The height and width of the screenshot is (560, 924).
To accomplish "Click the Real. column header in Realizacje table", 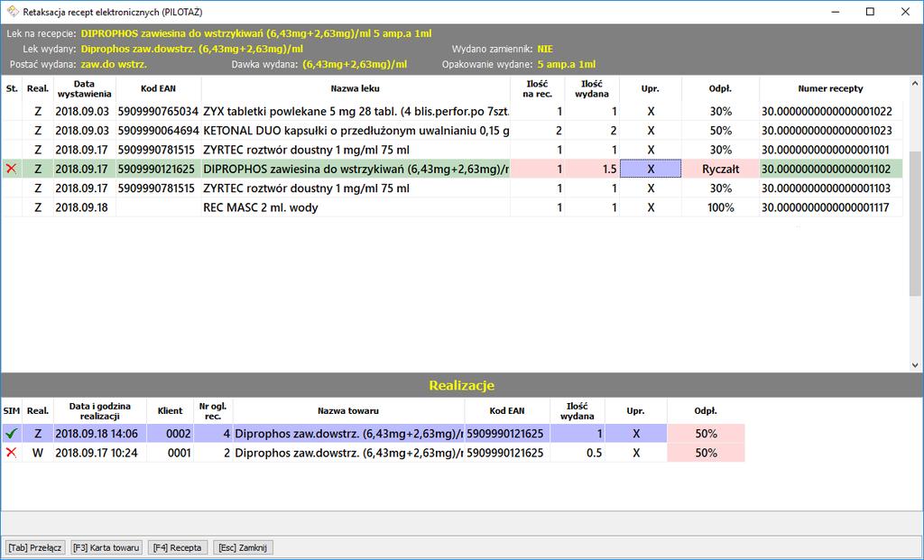I will point(38,411).
